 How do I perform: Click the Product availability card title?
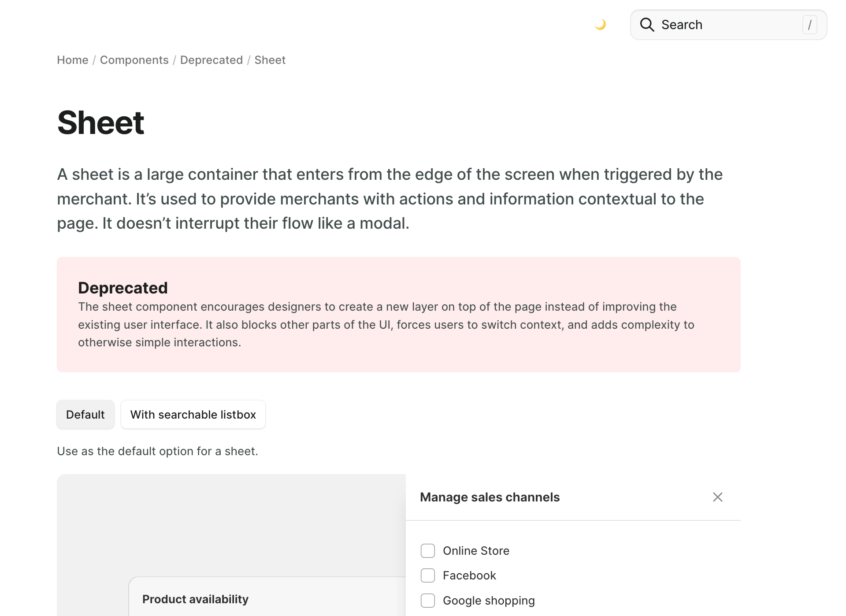[x=195, y=599]
